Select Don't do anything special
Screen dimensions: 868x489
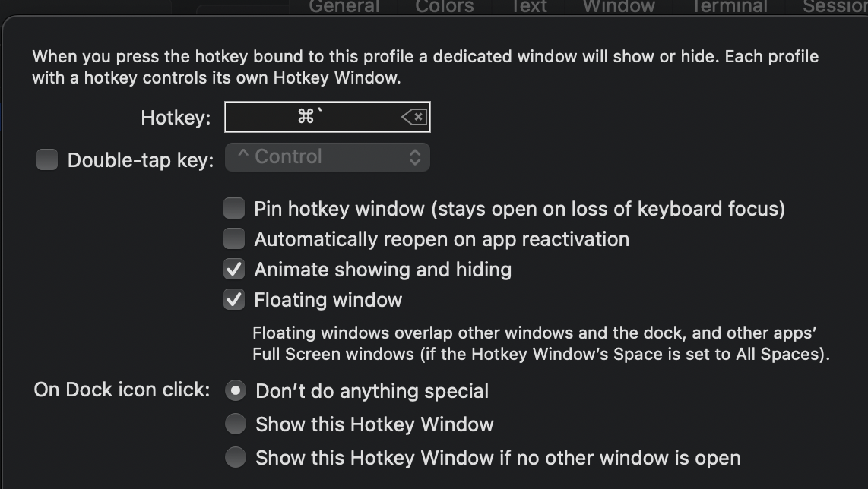[x=236, y=390]
